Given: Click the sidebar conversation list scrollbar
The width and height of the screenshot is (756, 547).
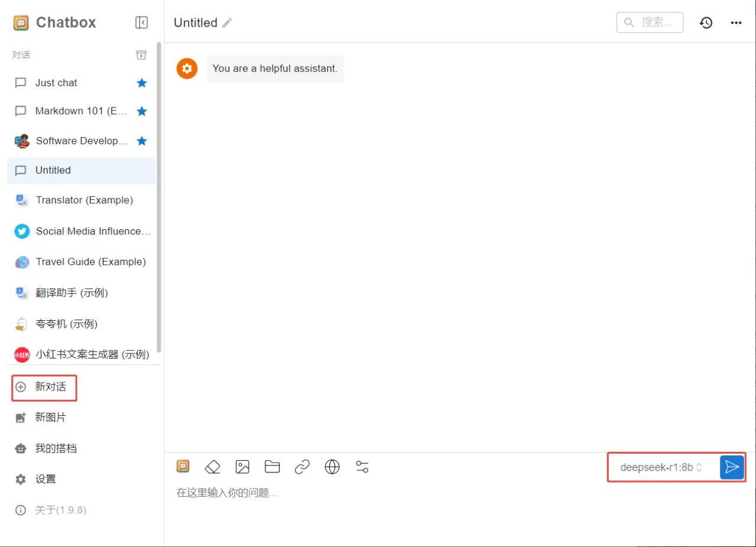Looking at the screenshot, I should point(158,197).
